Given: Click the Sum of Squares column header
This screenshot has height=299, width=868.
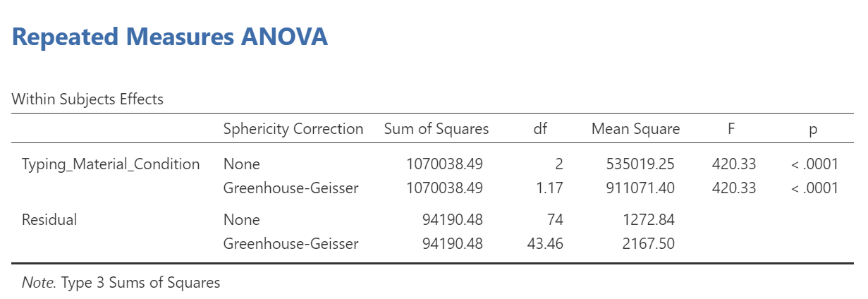Looking at the screenshot, I should 436,129.
